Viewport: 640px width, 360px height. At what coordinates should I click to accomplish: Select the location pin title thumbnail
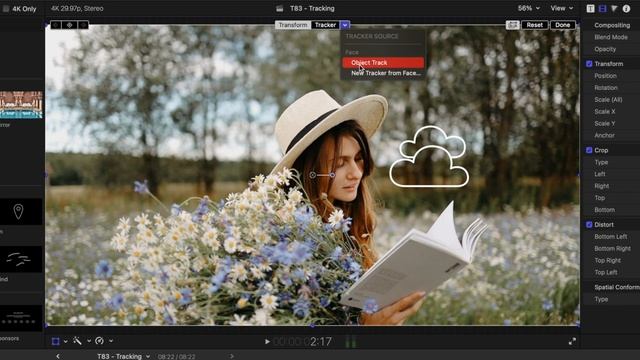point(21,211)
